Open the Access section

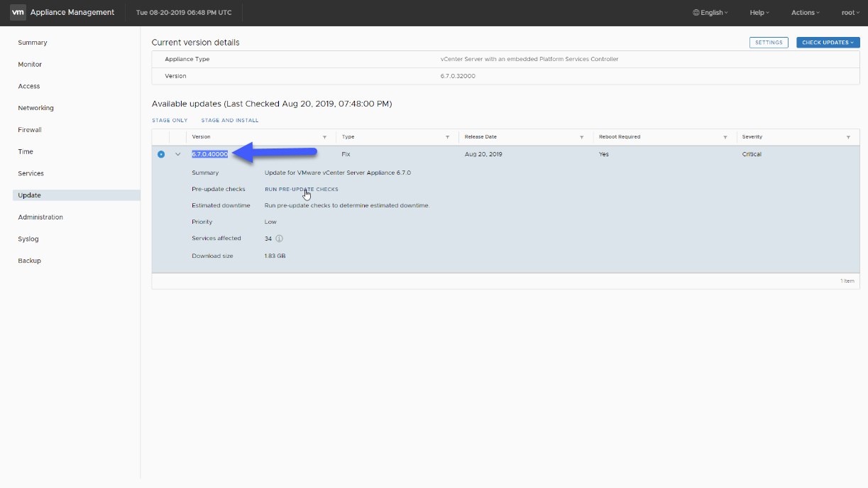pyautogui.click(x=29, y=87)
